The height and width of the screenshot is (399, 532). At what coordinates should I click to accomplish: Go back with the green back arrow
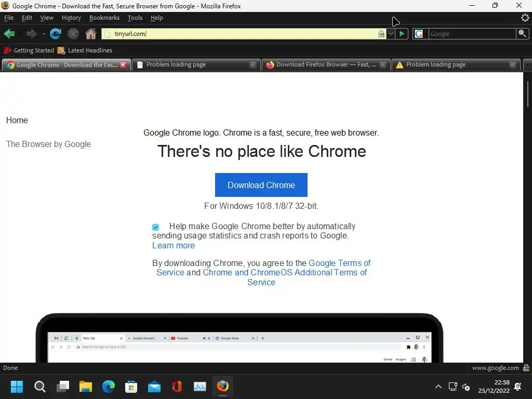coord(9,34)
